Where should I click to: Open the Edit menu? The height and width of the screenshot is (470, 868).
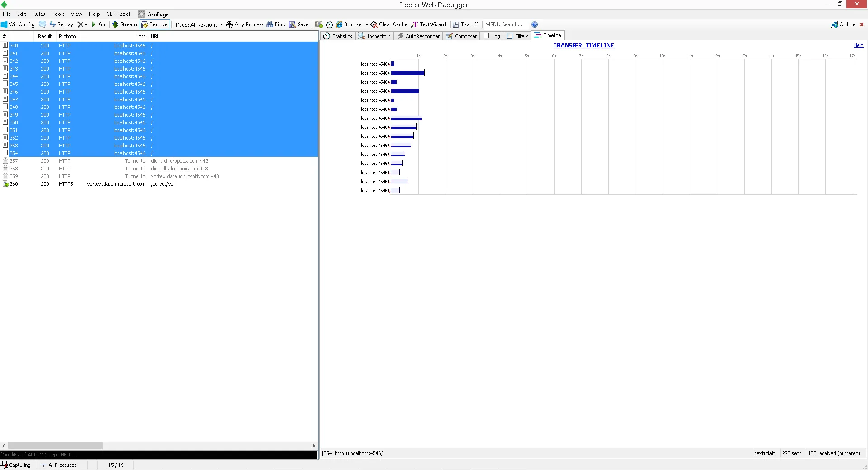[x=22, y=14]
